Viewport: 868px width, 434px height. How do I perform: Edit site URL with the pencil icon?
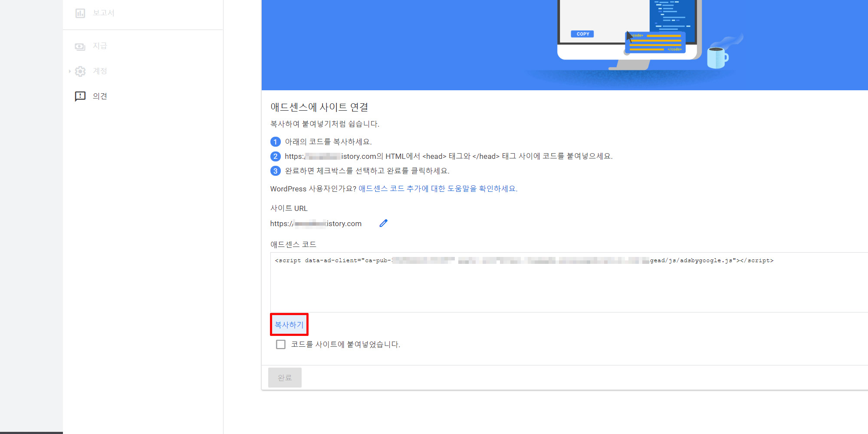[383, 224]
